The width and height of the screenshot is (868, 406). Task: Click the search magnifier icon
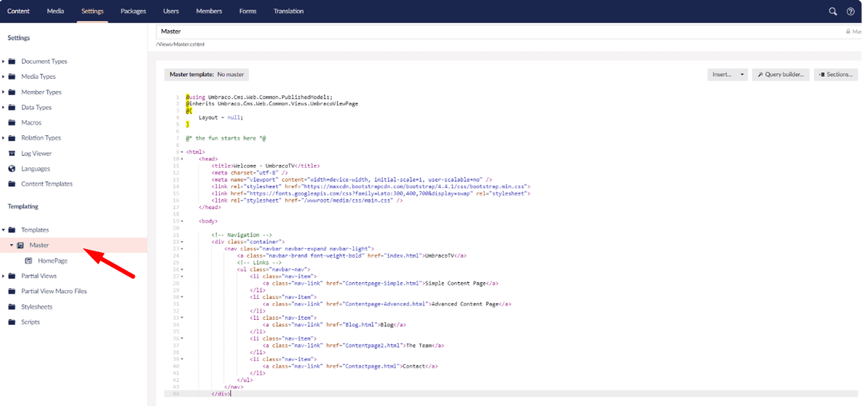[x=833, y=11]
